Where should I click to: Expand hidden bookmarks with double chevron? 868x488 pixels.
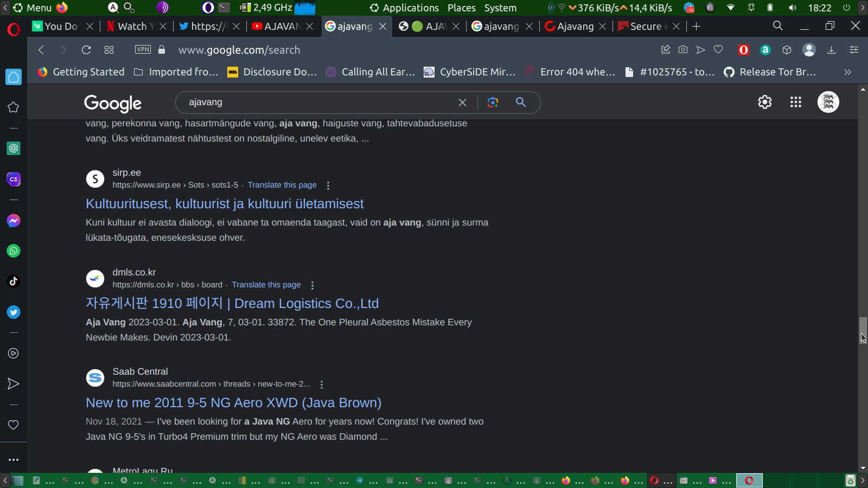[847, 72]
